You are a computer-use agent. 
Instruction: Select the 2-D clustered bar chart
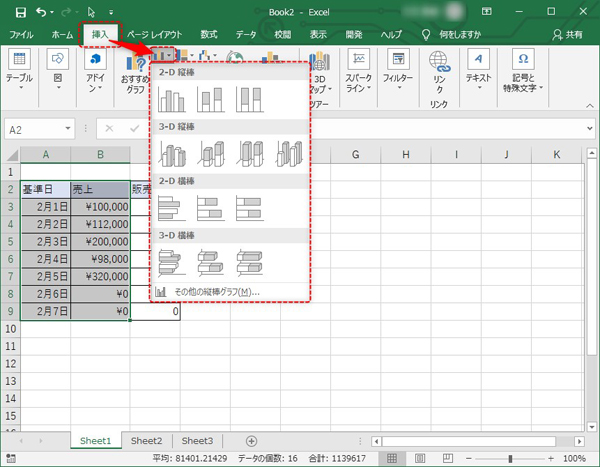(x=173, y=207)
